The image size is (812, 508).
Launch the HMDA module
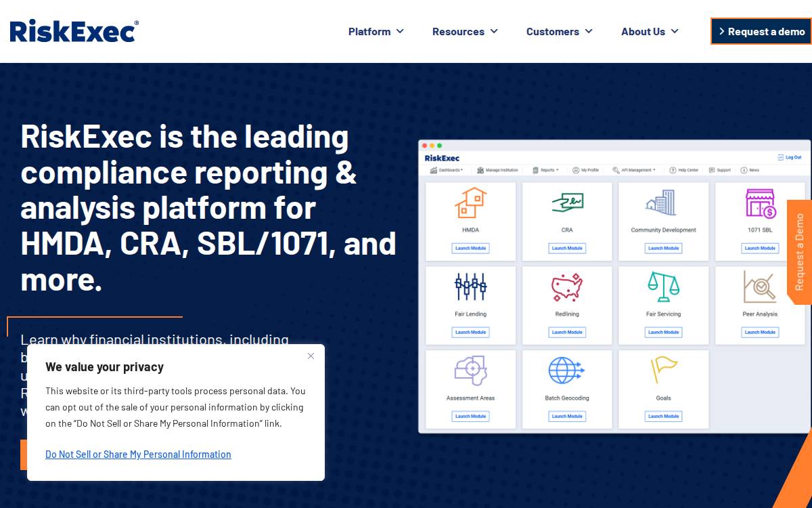tap(470, 249)
